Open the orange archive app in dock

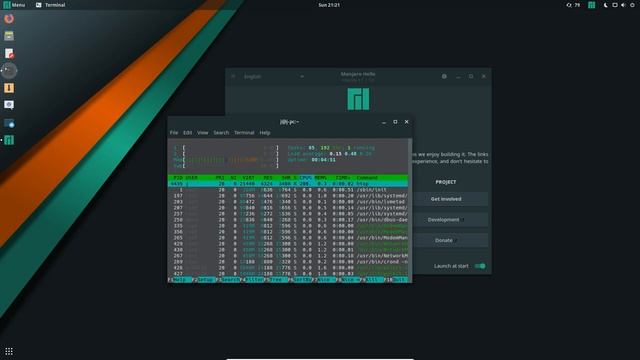pos(9,88)
